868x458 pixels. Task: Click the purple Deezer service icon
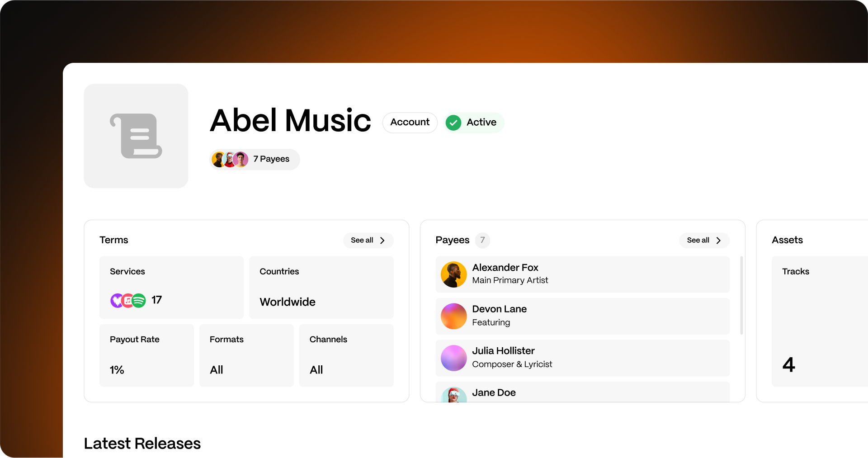[116, 300]
